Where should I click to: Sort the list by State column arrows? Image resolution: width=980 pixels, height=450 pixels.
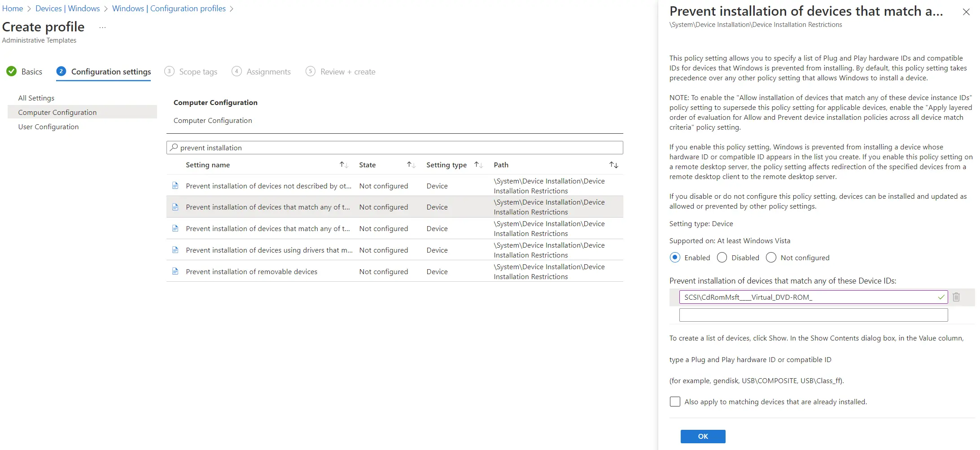(411, 165)
